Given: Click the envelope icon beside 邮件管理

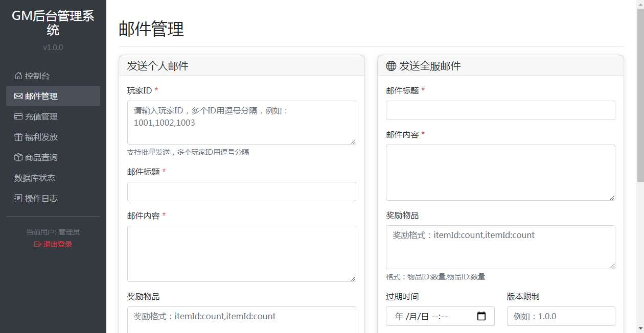Looking at the screenshot, I should [x=18, y=97].
